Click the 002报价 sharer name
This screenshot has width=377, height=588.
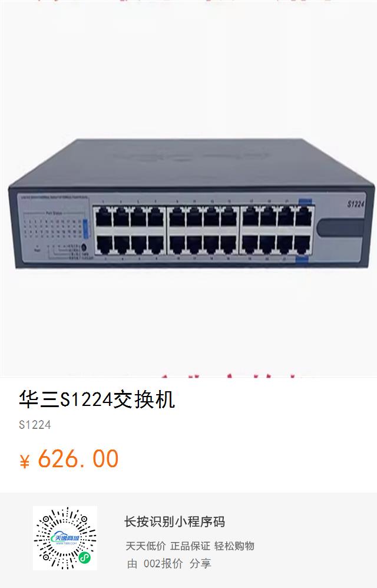pos(163,563)
